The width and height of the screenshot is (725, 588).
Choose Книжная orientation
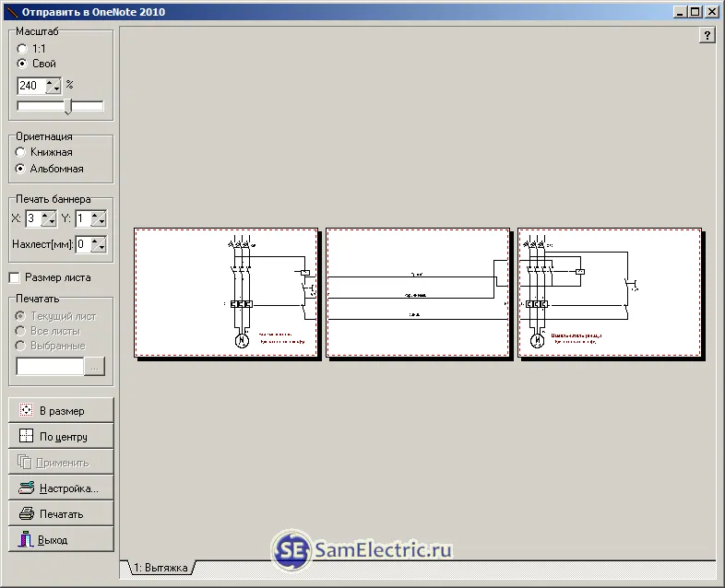click(20, 152)
